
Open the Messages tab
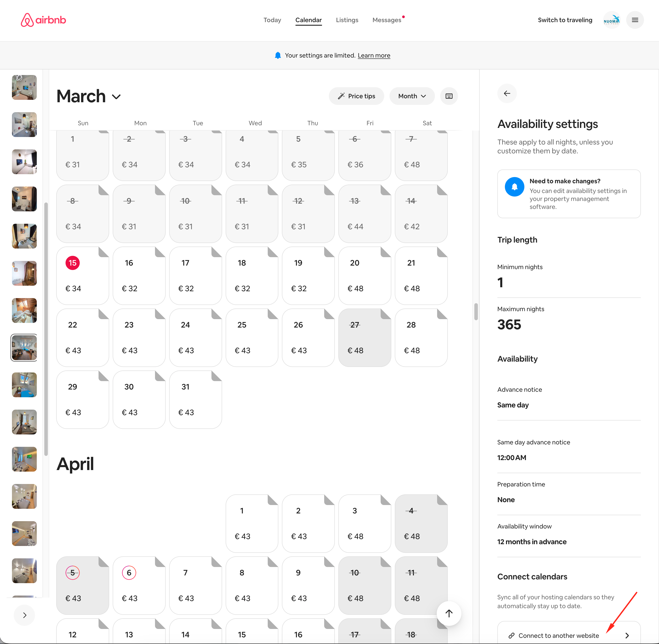tap(387, 20)
